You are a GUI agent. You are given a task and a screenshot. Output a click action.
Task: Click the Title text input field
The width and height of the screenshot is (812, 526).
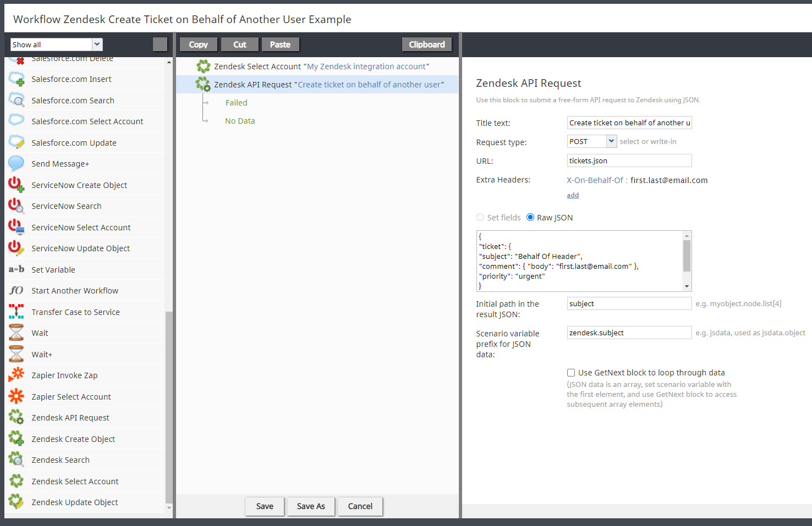click(629, 123)
